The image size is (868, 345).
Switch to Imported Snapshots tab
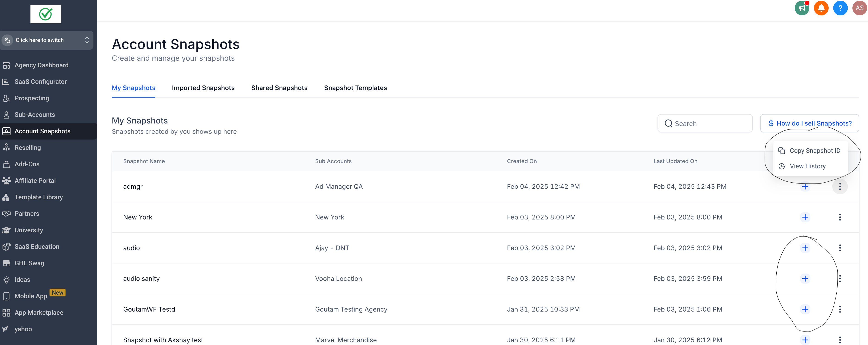203,88
